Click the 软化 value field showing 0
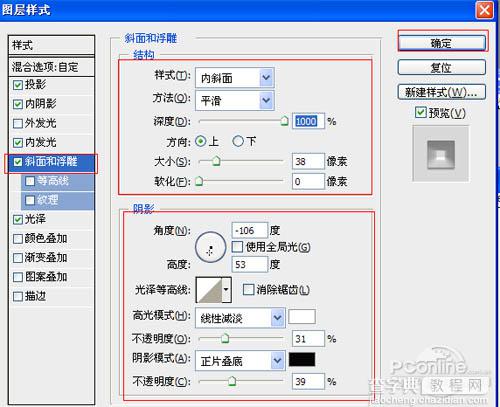 308,181
